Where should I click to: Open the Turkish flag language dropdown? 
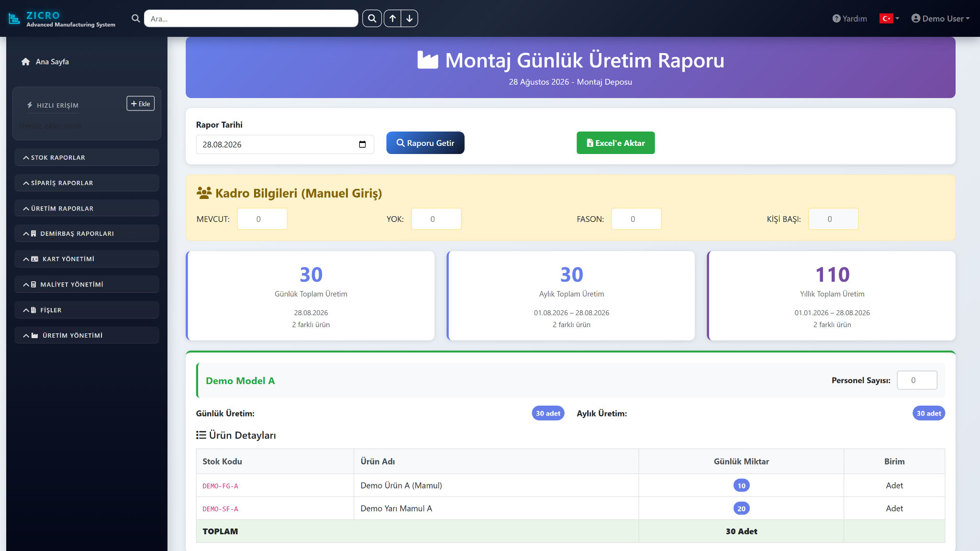coord(889,19)
